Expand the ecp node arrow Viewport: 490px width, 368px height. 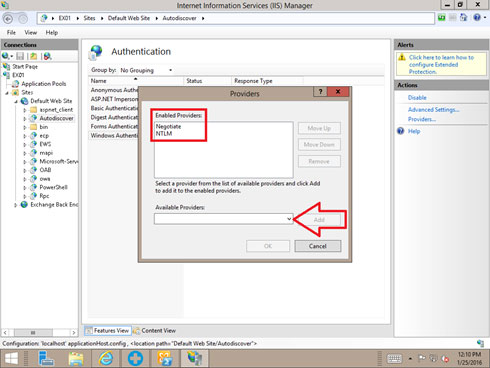coord(25,136)
